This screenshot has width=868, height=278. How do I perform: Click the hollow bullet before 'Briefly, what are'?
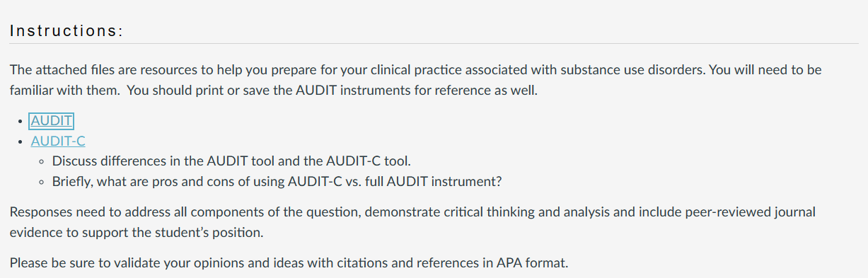[x=42, y=182]
